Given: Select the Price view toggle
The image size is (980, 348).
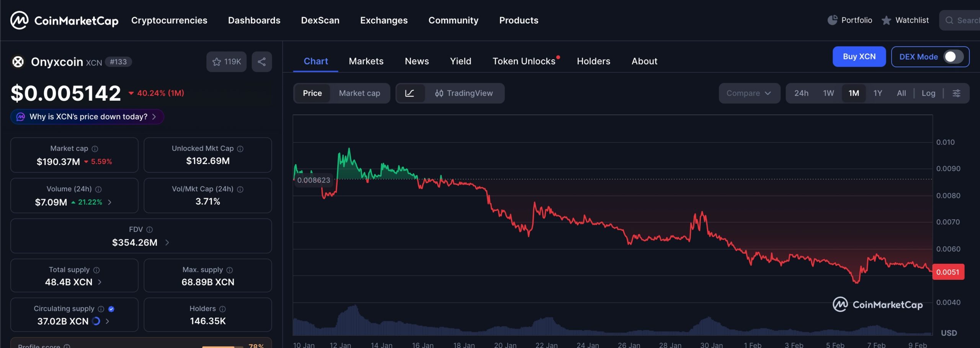Looking at the screenshot, I should 312,93.
